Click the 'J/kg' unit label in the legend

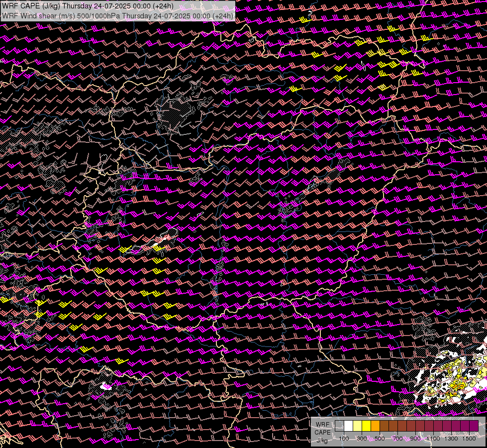pyautogui.click(x=322, y=441)
